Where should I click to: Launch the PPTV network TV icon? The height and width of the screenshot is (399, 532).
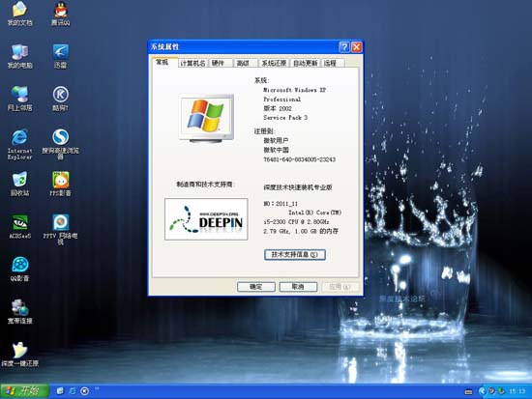tap(60, 229)
